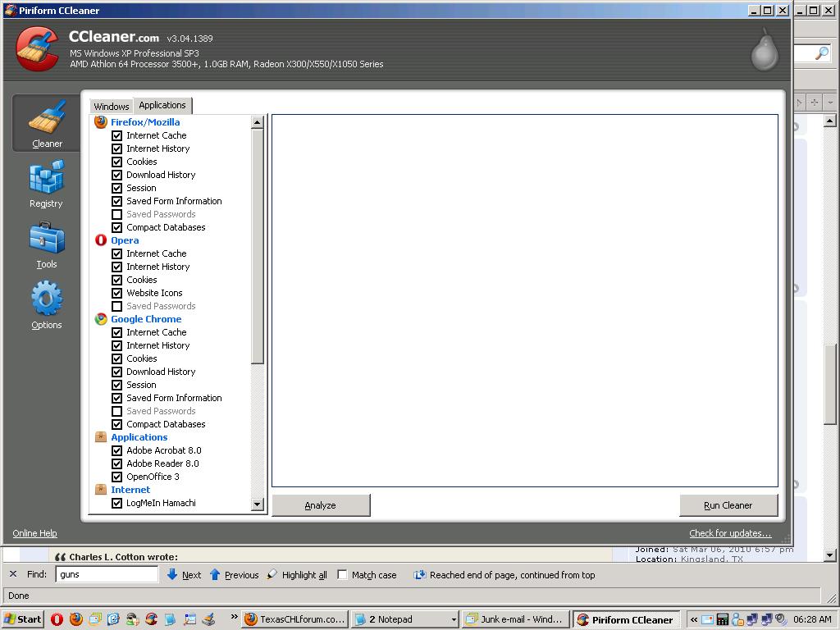Click the blue Next arrow in find bar

[x=172, y=575]
